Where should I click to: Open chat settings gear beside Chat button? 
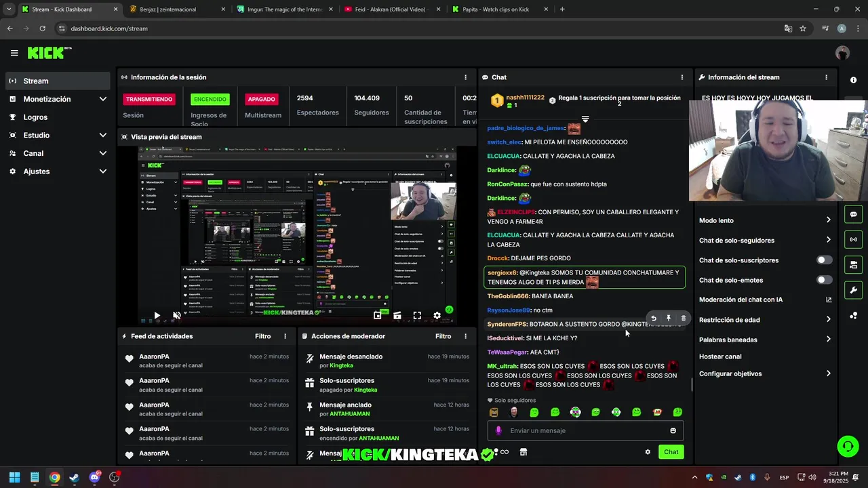[648, 452]
